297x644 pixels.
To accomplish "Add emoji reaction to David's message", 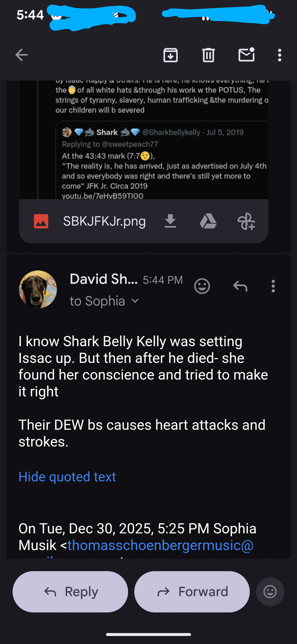I will click(x=202, y=286).
